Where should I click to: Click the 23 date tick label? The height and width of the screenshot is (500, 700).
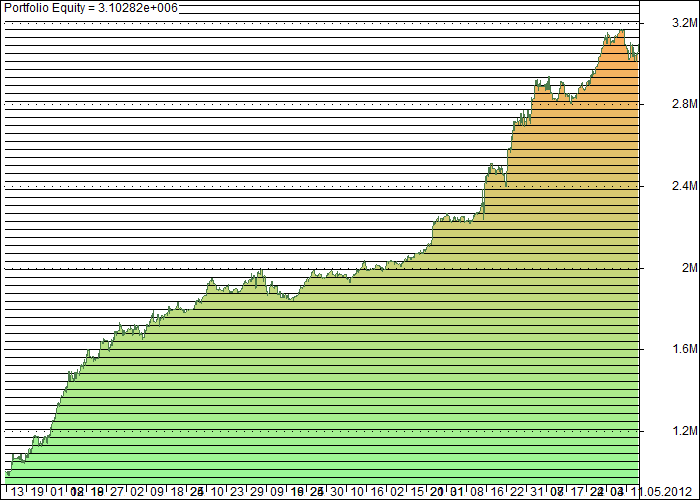coord(237,492)
